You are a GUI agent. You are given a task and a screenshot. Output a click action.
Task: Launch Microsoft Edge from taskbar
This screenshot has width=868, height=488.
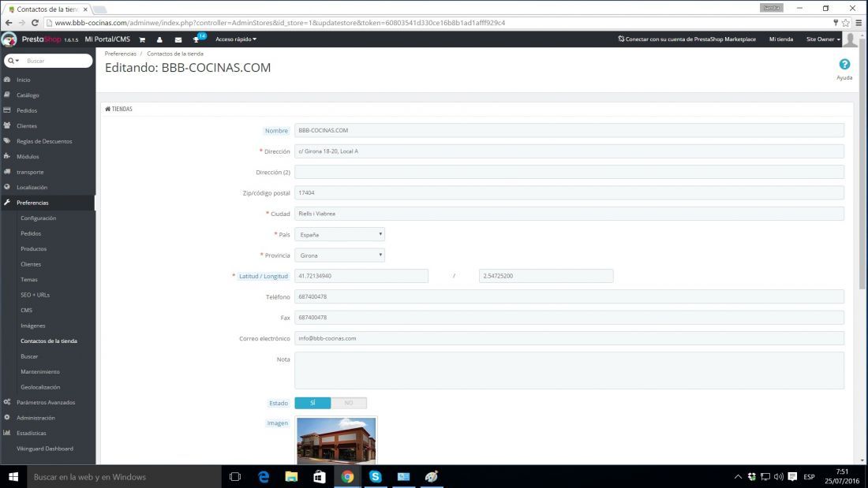[x=264, y=476]
